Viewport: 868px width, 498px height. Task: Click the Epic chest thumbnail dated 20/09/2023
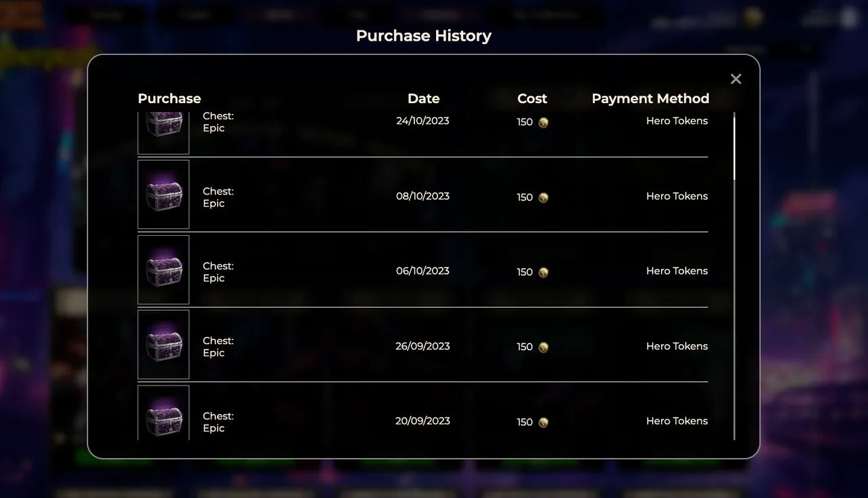point(163,413)
